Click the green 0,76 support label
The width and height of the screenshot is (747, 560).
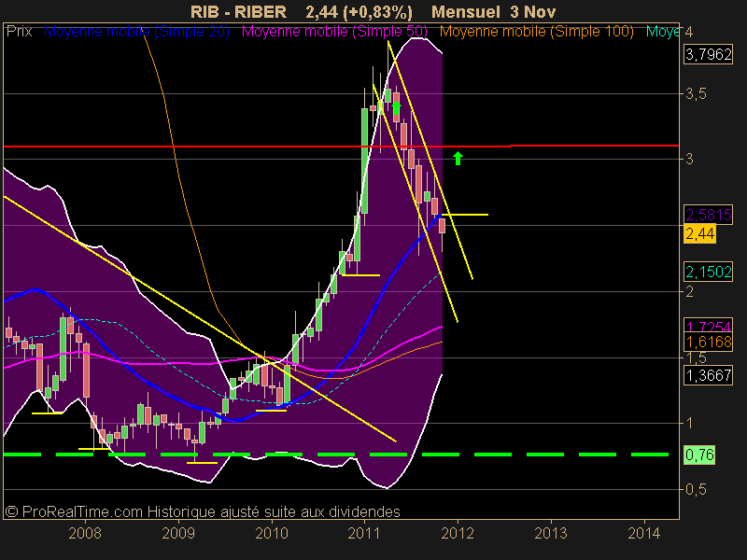coord(699,455)
